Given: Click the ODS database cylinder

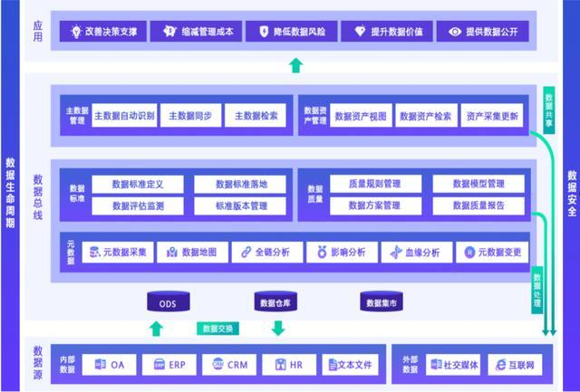Looking at the screenshot, I should pyautogui.click(x=169, y=301).
